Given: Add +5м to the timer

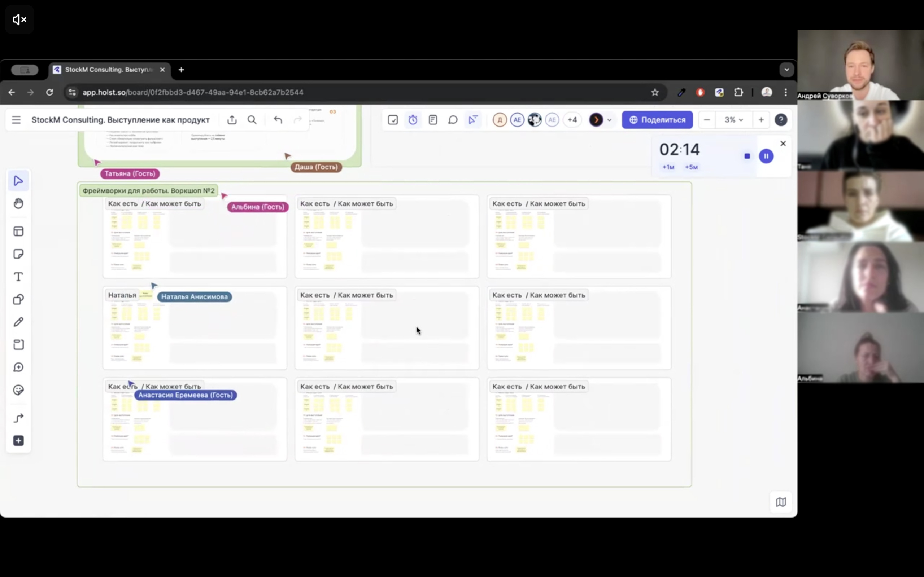Looking at the screenshot, I should coord(691,167).
